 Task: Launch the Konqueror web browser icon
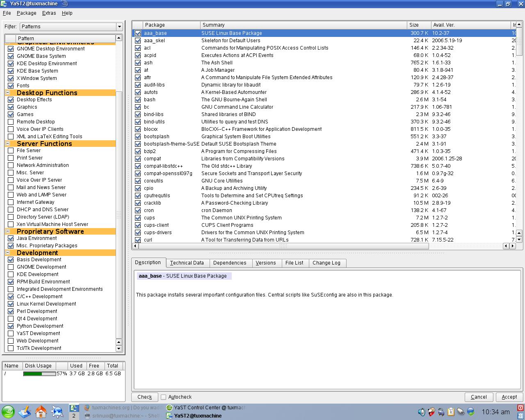57,412
